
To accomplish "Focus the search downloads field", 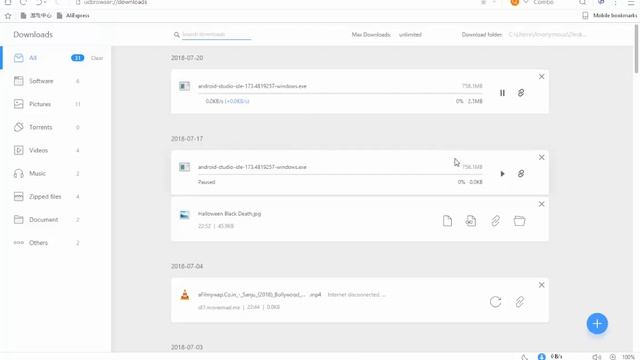I will 216,34.
